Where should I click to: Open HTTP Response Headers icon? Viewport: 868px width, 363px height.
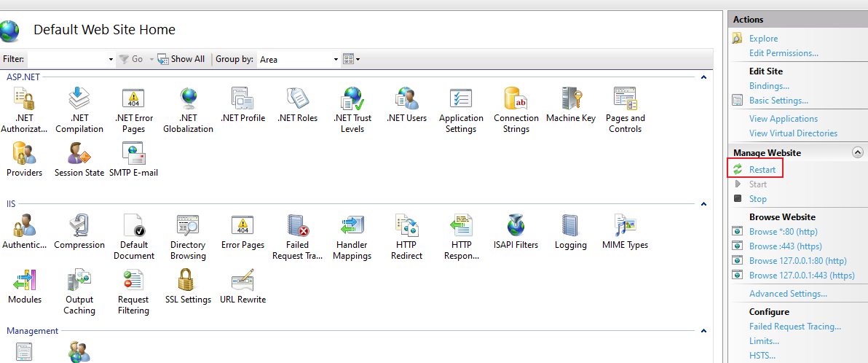click(x=461, y=237)
